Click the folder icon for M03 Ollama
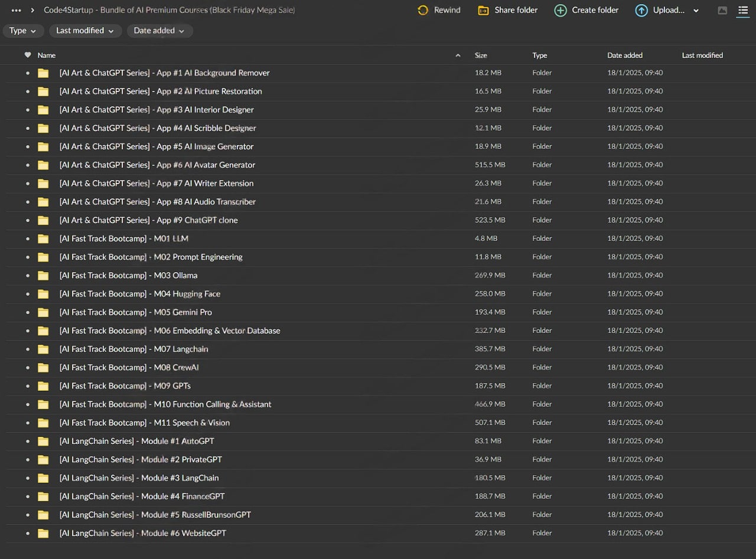Image resolution: width=756 pixels, height=559 pixels. pos(43,275)
